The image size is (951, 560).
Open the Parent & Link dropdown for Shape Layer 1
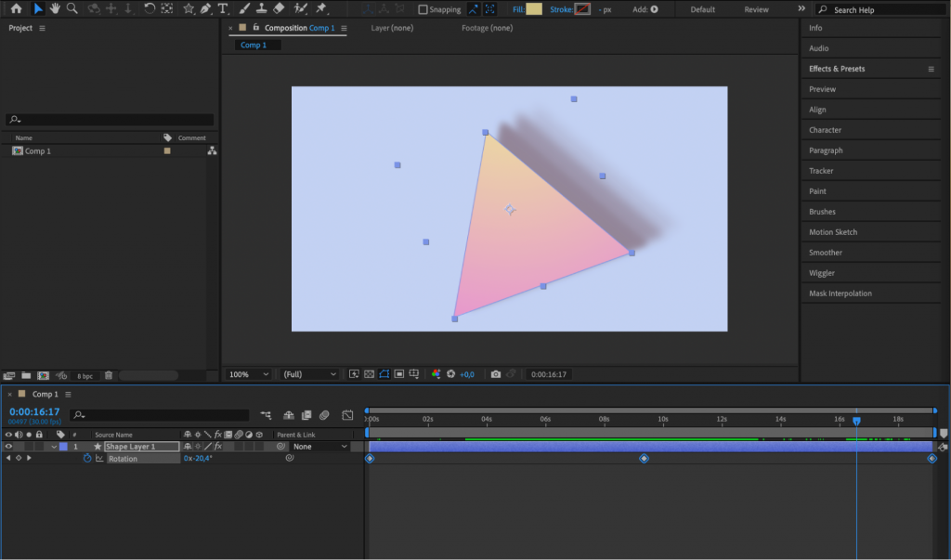point(320,446)
